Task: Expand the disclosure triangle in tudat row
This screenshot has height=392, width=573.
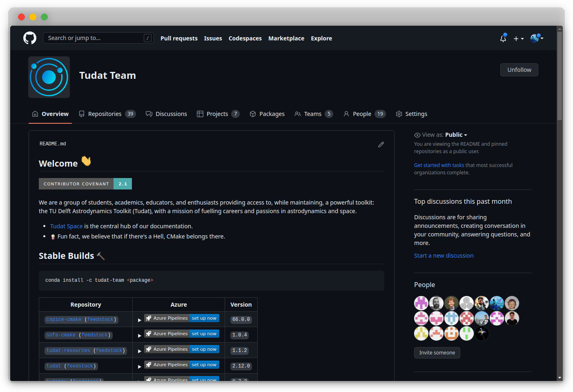Action: [140, 366]
